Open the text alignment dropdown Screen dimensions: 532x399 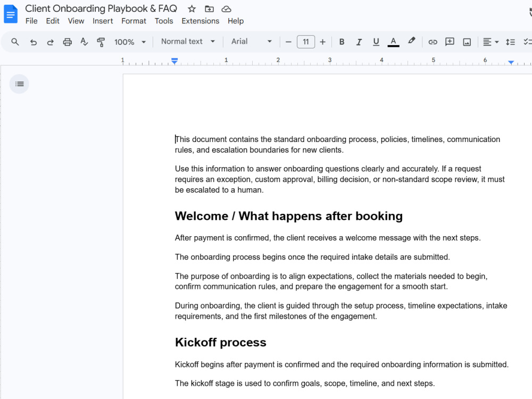pyautogui.click(x=491, y=41)
